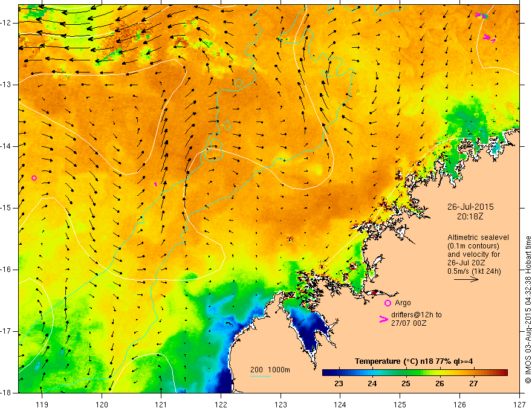Click the longitude axis label 126

click(459, 404)
